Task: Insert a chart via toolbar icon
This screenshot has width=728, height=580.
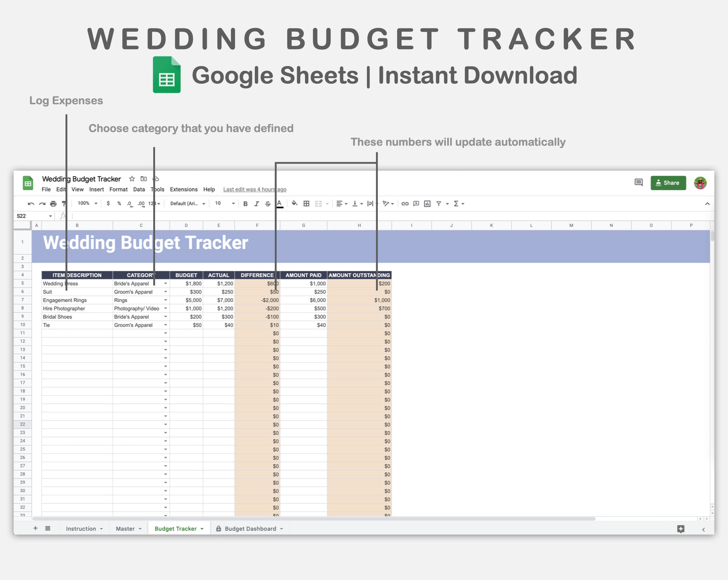Action: (x=427, y=203)
